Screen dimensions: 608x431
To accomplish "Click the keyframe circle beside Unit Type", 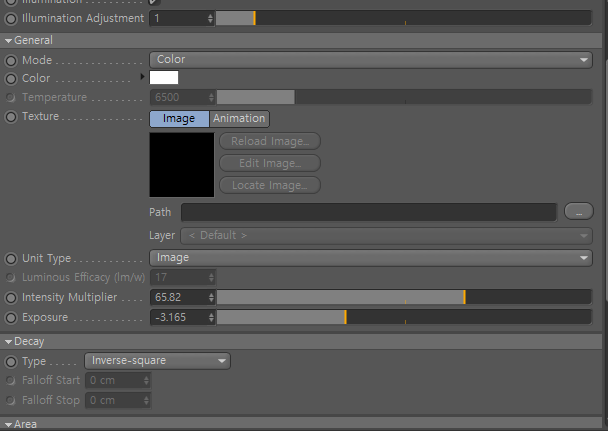I will (11, 259).
